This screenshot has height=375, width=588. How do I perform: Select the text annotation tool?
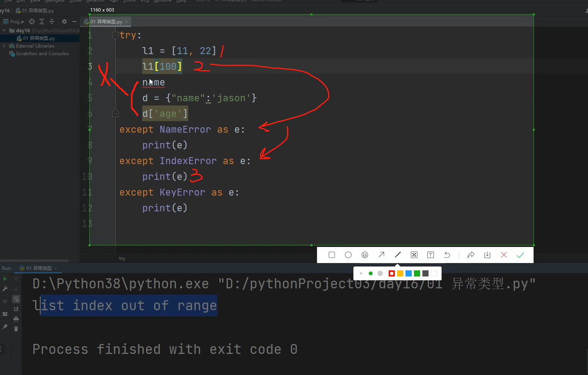(x=430, y=255)
